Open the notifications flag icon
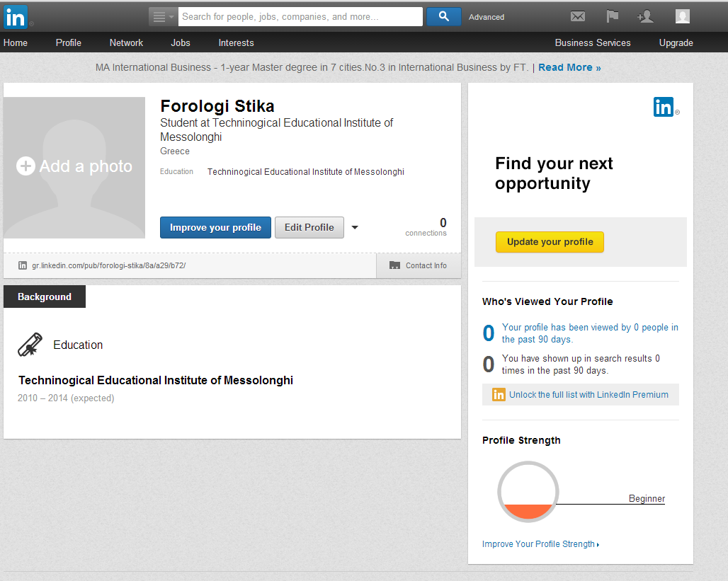The image size is (728, 581). [613, 17]
